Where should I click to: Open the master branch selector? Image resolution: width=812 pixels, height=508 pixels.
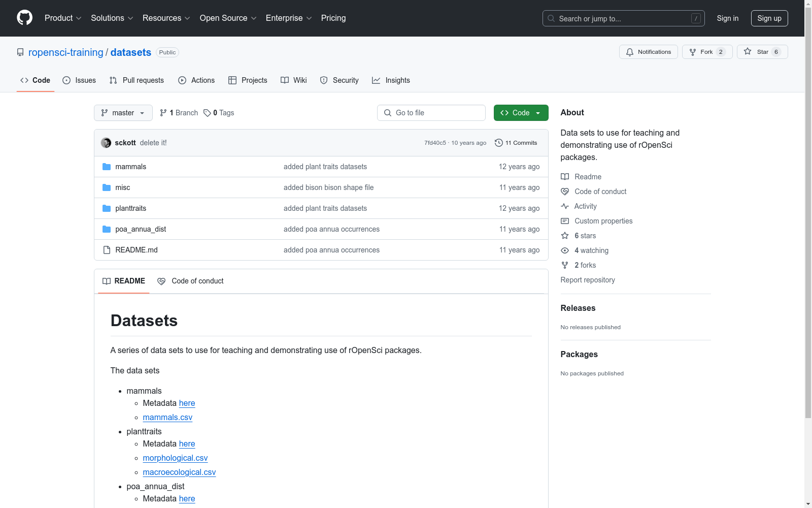click(x=123, y=113)
